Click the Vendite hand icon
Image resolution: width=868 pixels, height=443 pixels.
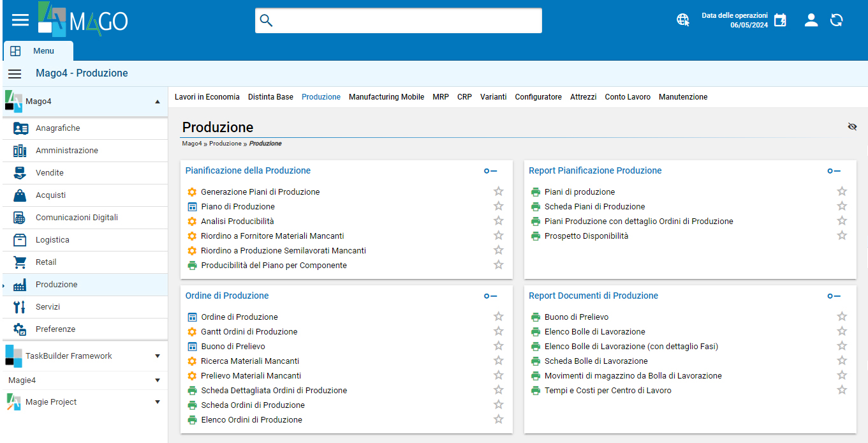point(20,173)
